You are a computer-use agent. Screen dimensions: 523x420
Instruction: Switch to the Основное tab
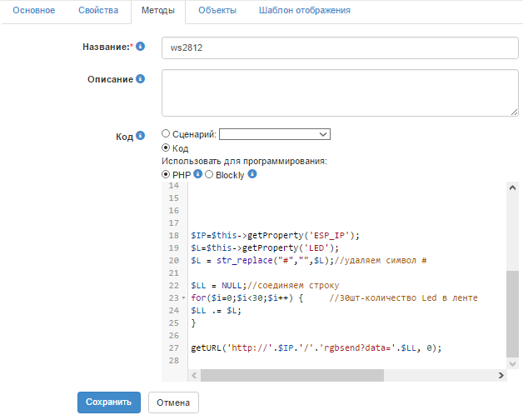[x=32, y=11]
